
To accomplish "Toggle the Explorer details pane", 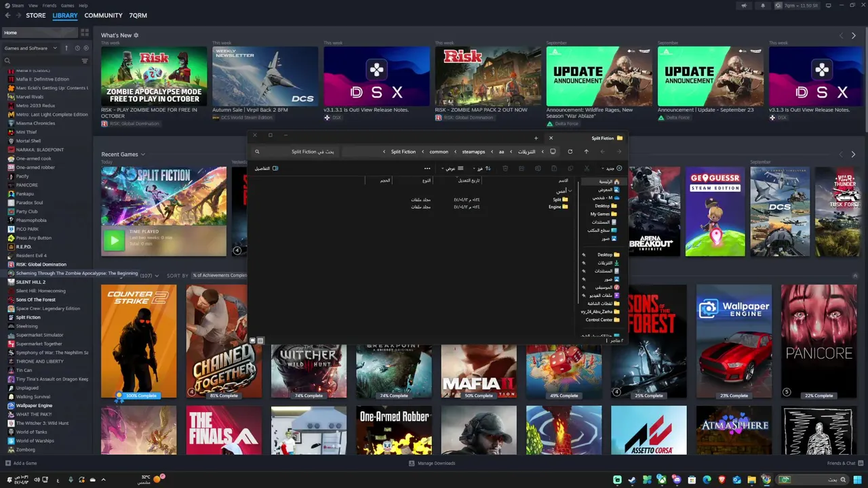I will (266, 168).
